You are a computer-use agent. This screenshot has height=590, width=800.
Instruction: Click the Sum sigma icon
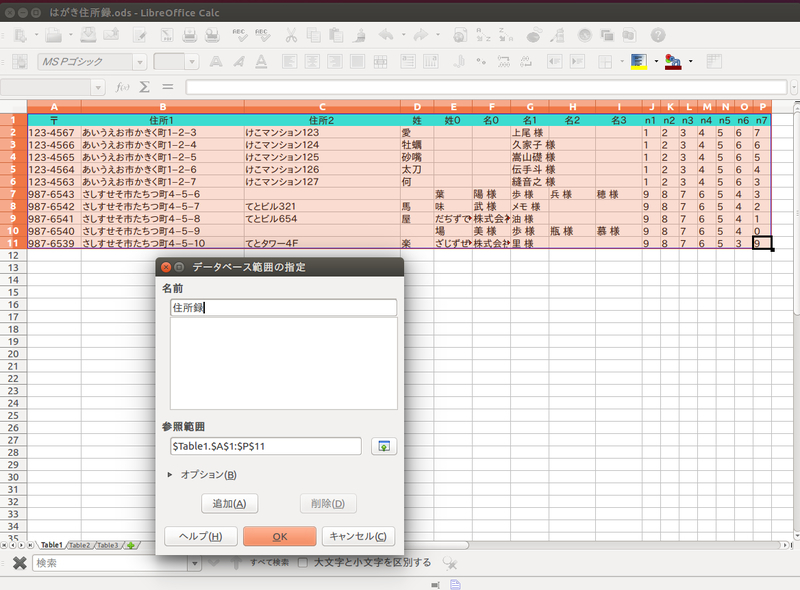[x=145, y=87]
